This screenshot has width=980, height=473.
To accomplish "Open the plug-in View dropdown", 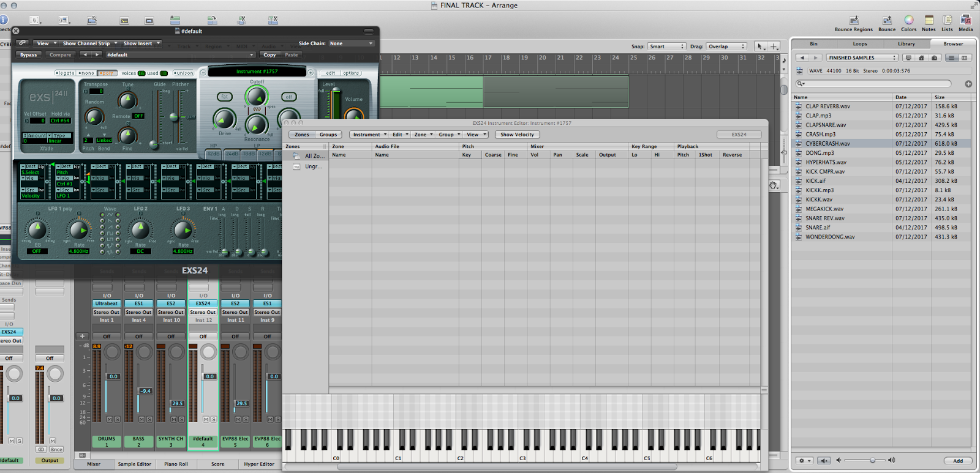I will point(46,43).
